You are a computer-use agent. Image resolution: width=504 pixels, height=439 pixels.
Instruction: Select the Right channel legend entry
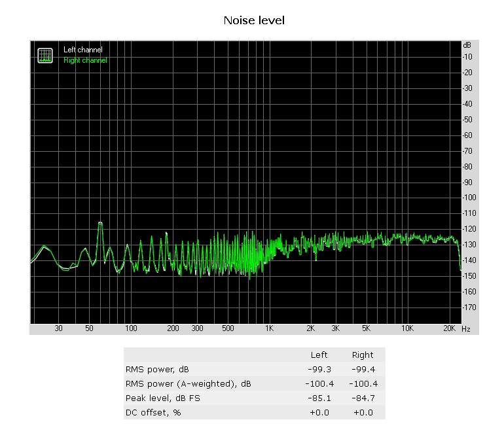pyautogui.click(x=84, y=60)
